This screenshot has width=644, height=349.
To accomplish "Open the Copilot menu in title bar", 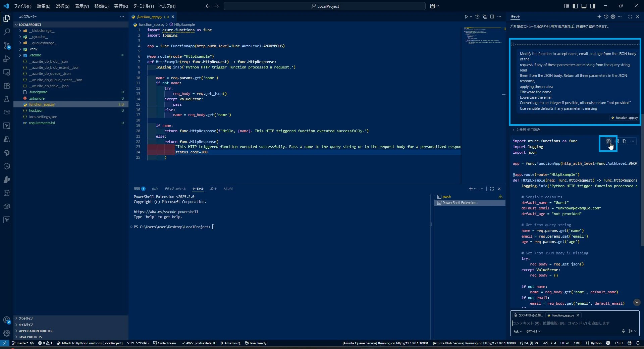I will [434, 6].
